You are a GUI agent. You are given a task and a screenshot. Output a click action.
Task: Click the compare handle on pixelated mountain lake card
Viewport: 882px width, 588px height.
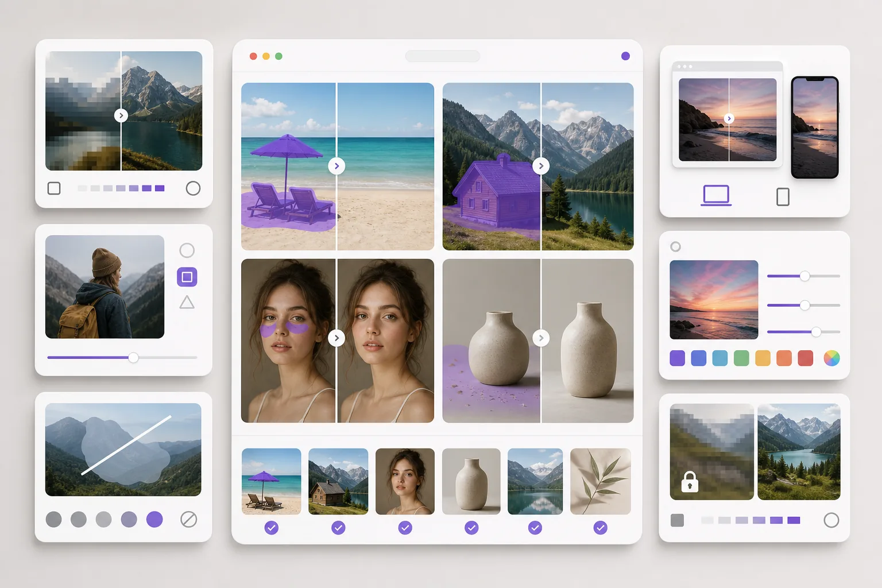point(121,115)
